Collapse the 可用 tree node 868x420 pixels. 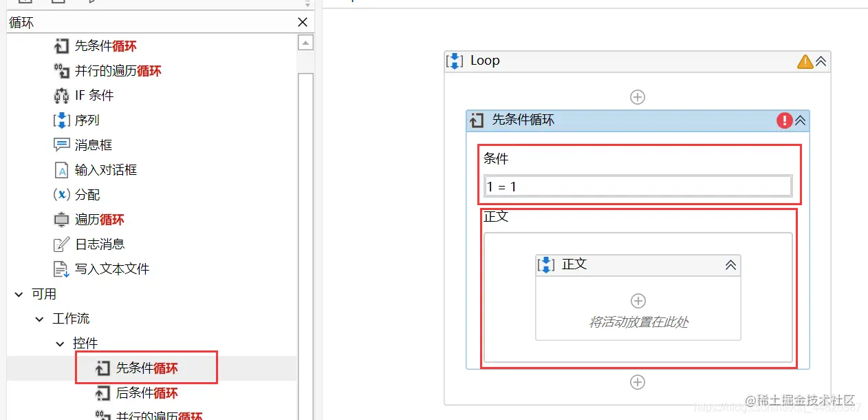pyautogui.click(x=19, y=294)
